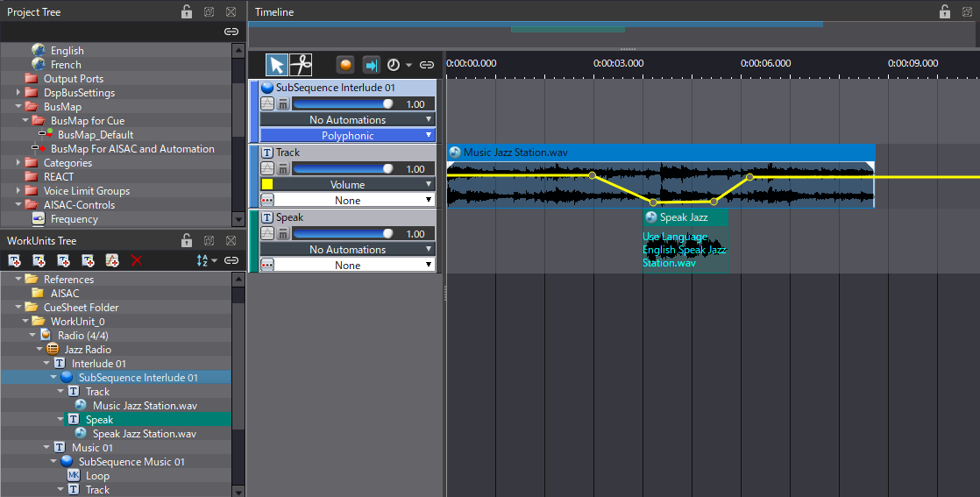Image resolution: width=980 pixels, height=497 pixels.
Task: Select BusMap_Default in Project Tree
Action: 95,134
